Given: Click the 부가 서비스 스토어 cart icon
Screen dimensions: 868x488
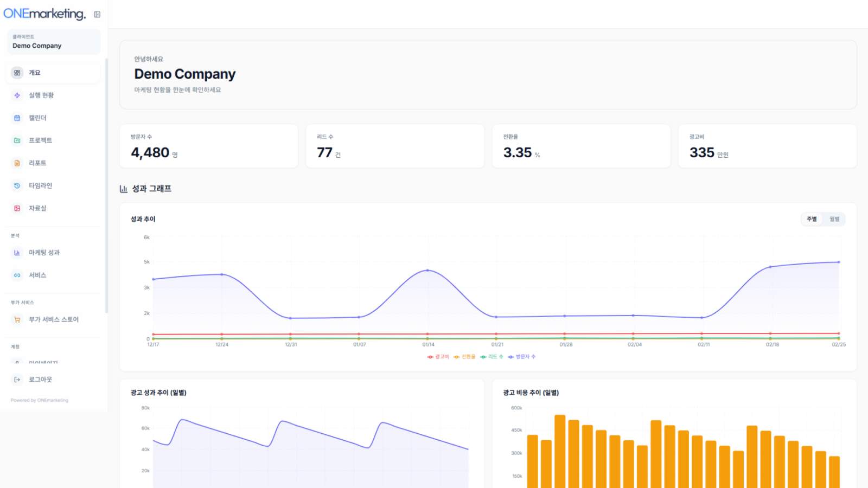Looking at the screenshot, I should point(17,320).
